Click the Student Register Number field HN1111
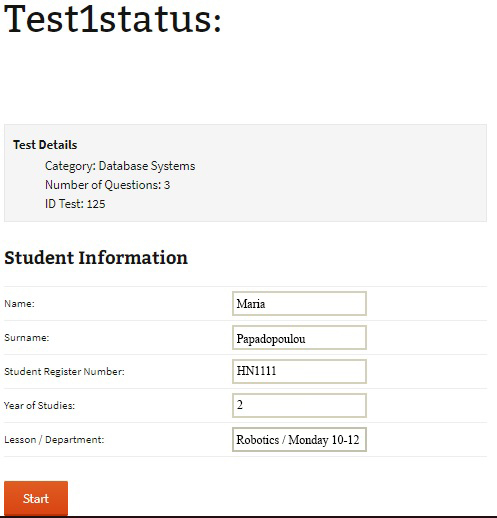The width and height of the screenshot is (497, 518). tap(299, 371)
